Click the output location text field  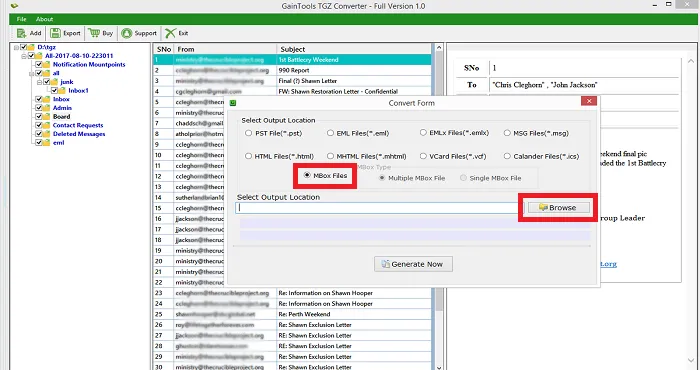click(x=378, y=208)
